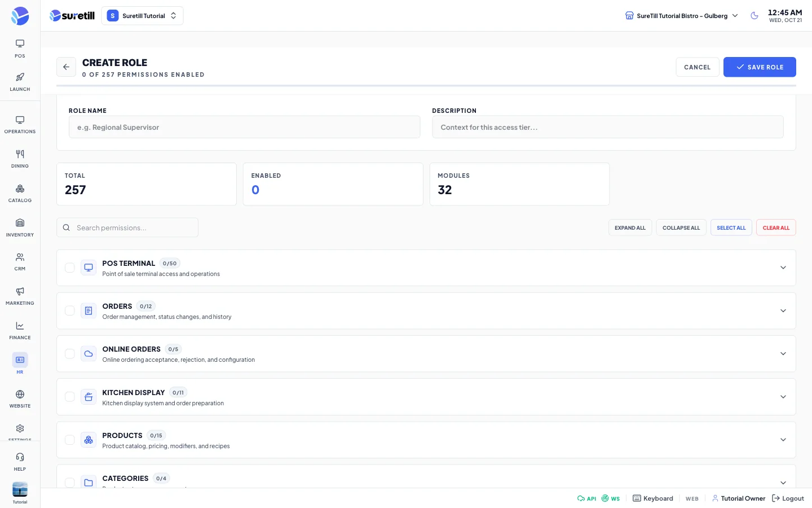This screenshot has height=508, width=812.
Task: Check the Orders module checkbox
Action: coord(70,310)
